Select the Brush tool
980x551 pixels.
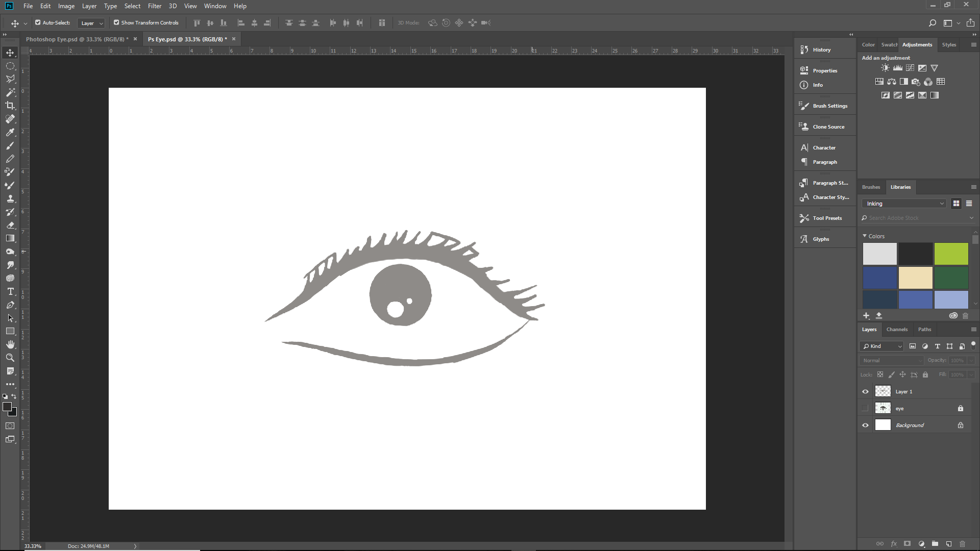click(x=10, y=145)
